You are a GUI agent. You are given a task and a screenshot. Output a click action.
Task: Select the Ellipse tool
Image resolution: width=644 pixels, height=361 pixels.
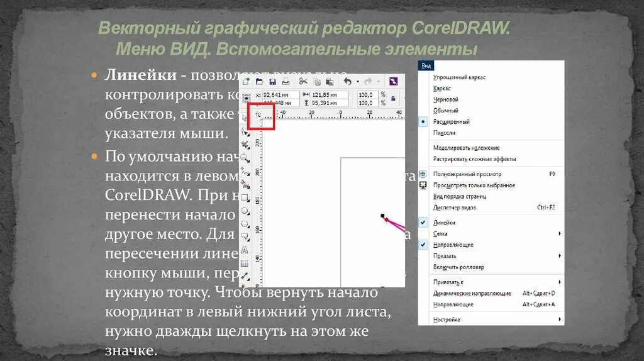245,211
